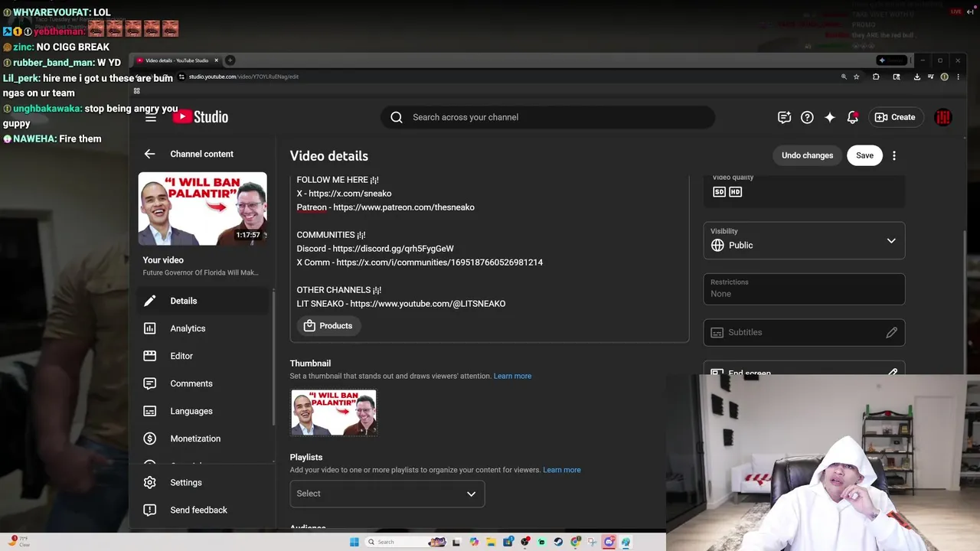Viewport: 980px width, 551px height.
Task: Click the YouTube Studio logo
Action: tap(200, 117)
